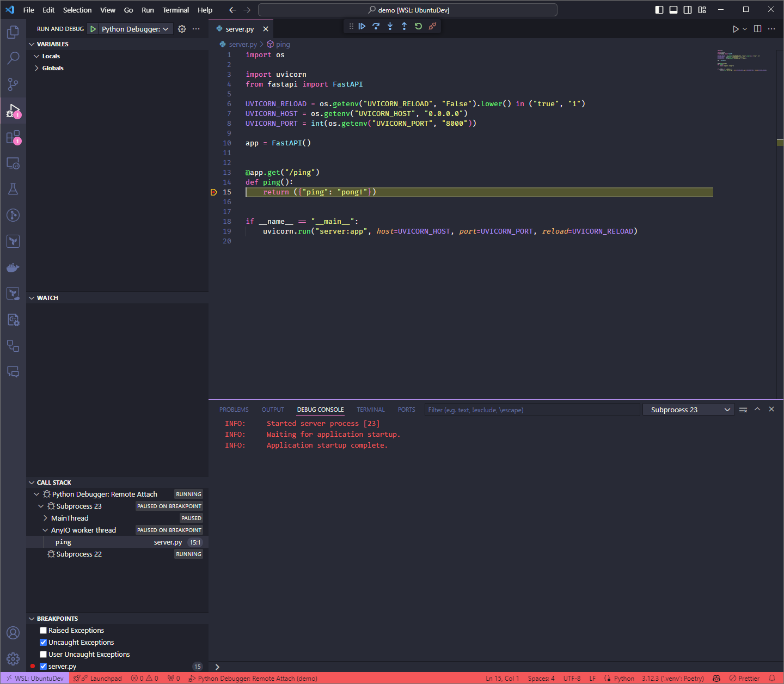Step out of the current function
The image size is (784, 684).
pos(404,26)
